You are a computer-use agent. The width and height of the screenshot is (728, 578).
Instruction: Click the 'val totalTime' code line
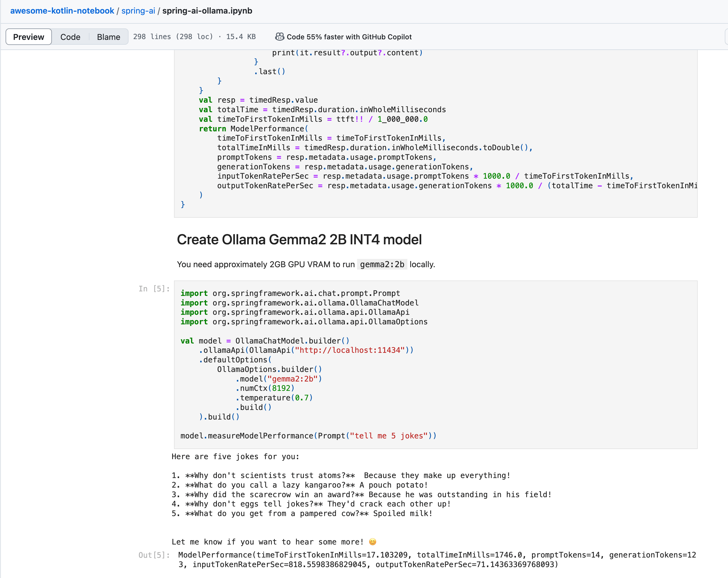pos(322,110)
